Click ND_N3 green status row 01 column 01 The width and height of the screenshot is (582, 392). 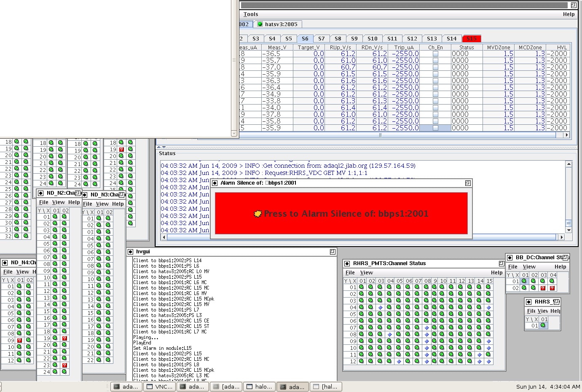99,218
